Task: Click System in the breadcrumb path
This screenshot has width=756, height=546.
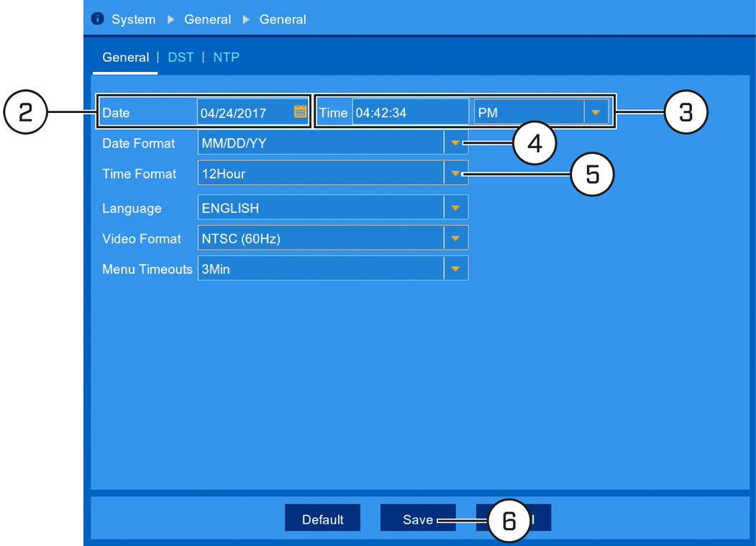Action: [x=134, y=19]
